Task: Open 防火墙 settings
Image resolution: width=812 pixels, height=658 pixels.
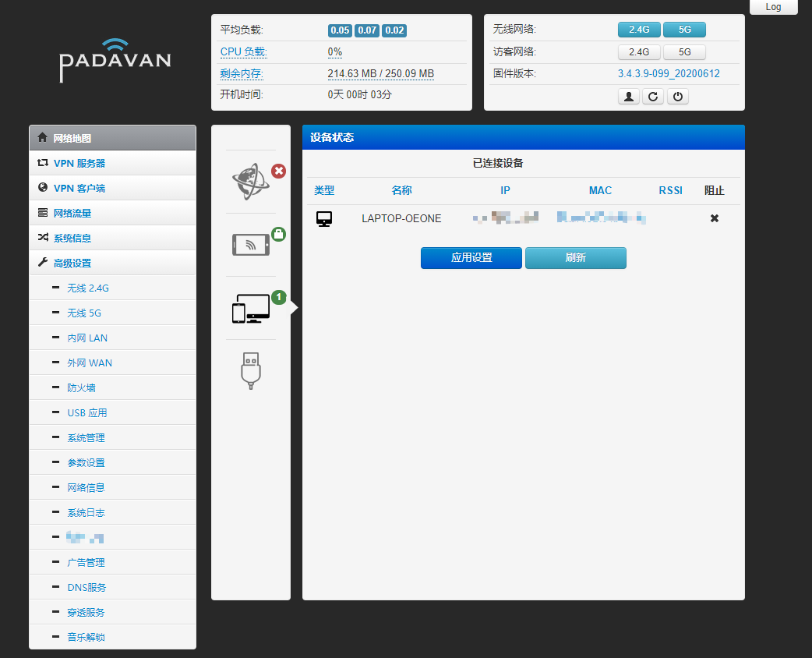Action: click(x=112, y=387)
